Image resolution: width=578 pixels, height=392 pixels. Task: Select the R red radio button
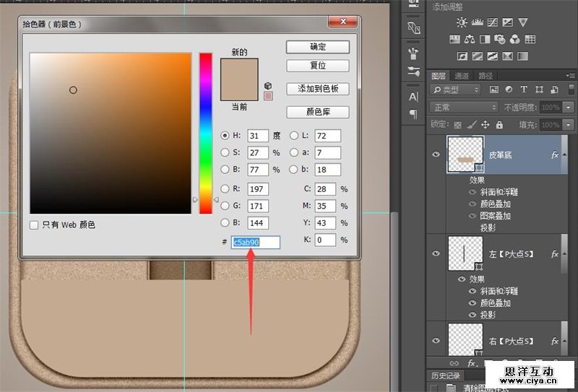click(225, 189)
